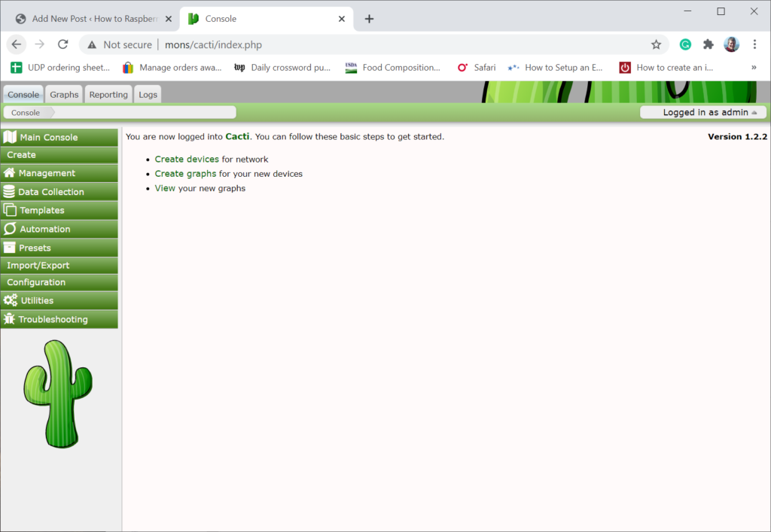
Task: Expand the Utilities menu section
Action: tap(59, 300)
